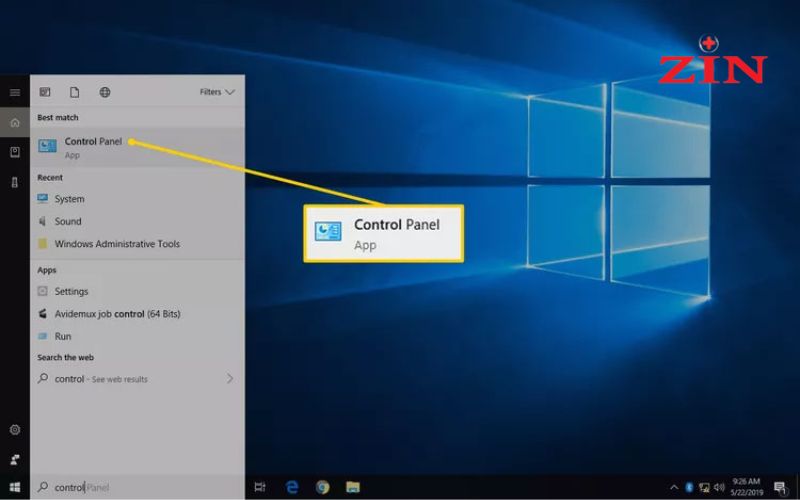The height and width of the screenshot is (500, 800).
Task: Open the Control Panel best match result
Action: pos(137,147)
